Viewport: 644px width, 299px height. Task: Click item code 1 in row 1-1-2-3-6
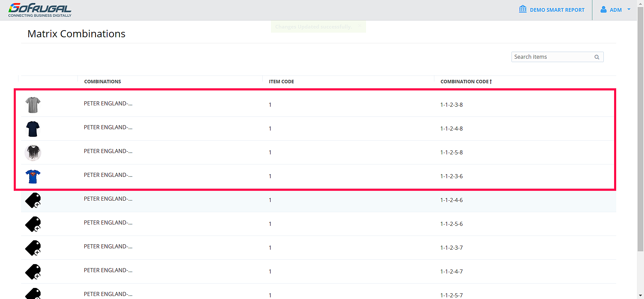pos(270,176)
